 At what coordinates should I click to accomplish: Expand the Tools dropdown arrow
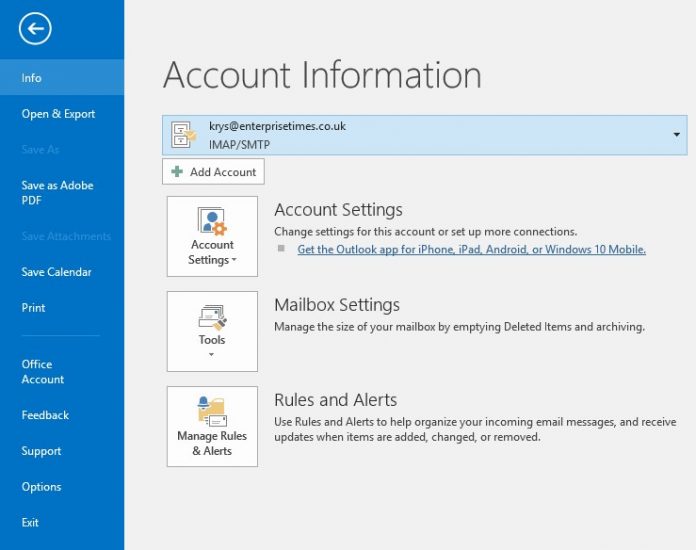(x=211, y=354)
